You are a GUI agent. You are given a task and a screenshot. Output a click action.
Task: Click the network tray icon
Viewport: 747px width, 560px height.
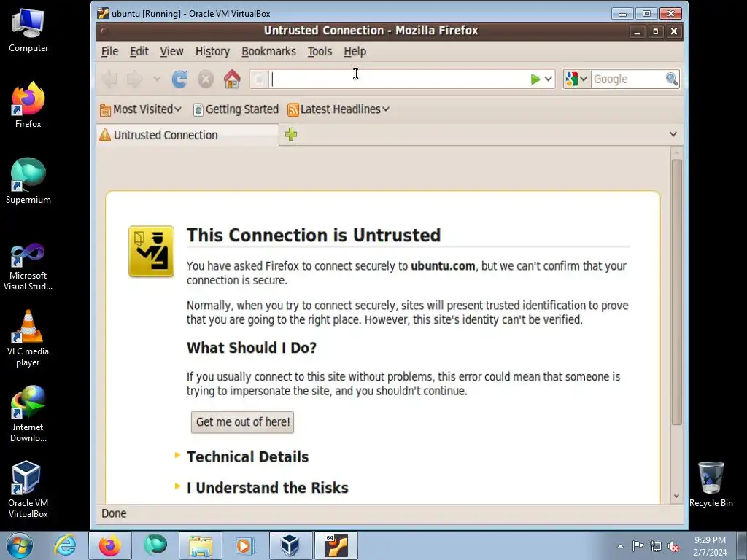pos(656,546)
